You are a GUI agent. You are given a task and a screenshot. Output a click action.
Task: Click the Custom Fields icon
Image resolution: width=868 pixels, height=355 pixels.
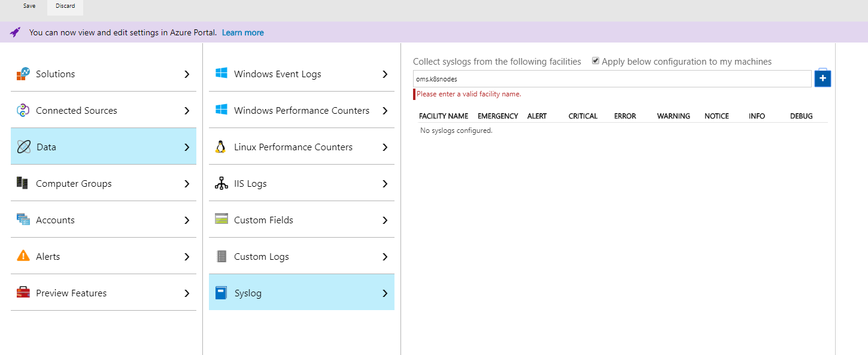[222, 220]
